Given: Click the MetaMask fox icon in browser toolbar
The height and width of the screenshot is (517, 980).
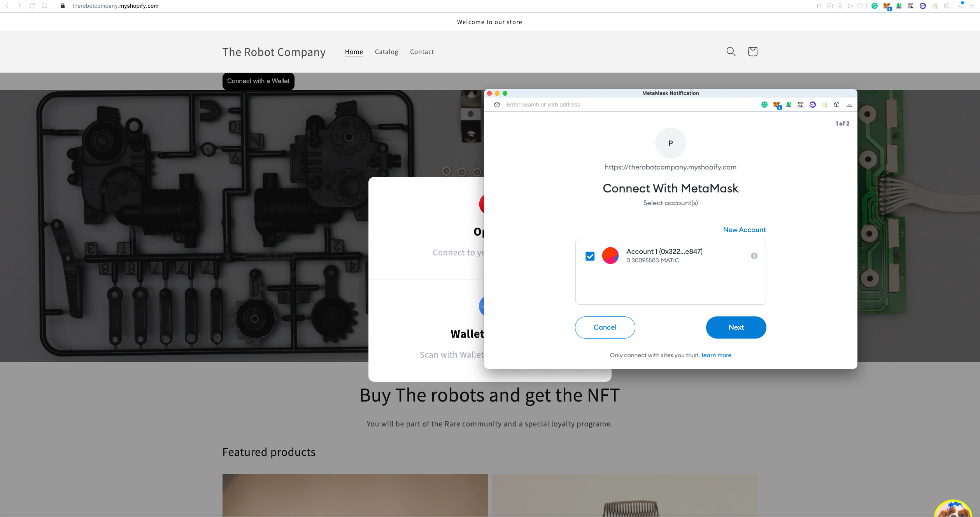Looking at the screenshot, I should [x=888, y=6].
